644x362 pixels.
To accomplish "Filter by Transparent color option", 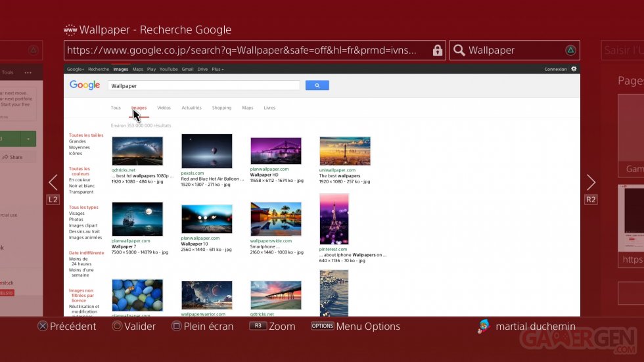I will tap(81, 192).
